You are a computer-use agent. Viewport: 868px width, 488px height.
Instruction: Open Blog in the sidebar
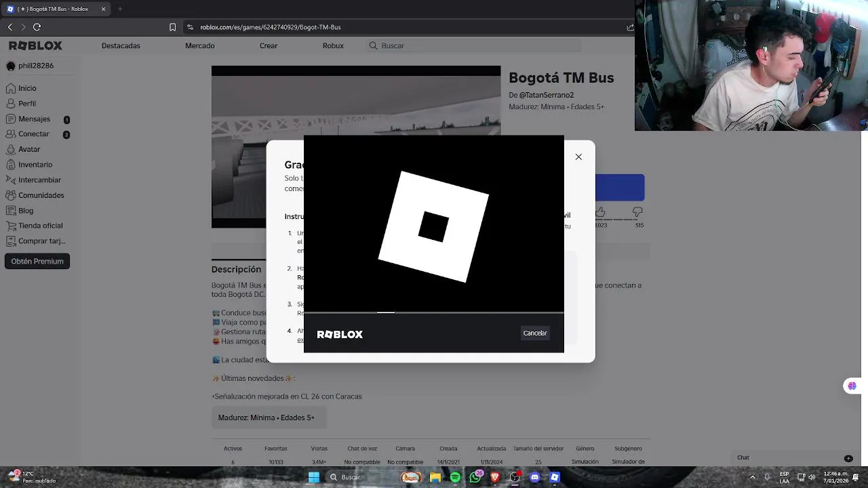(x=26, y=211)
